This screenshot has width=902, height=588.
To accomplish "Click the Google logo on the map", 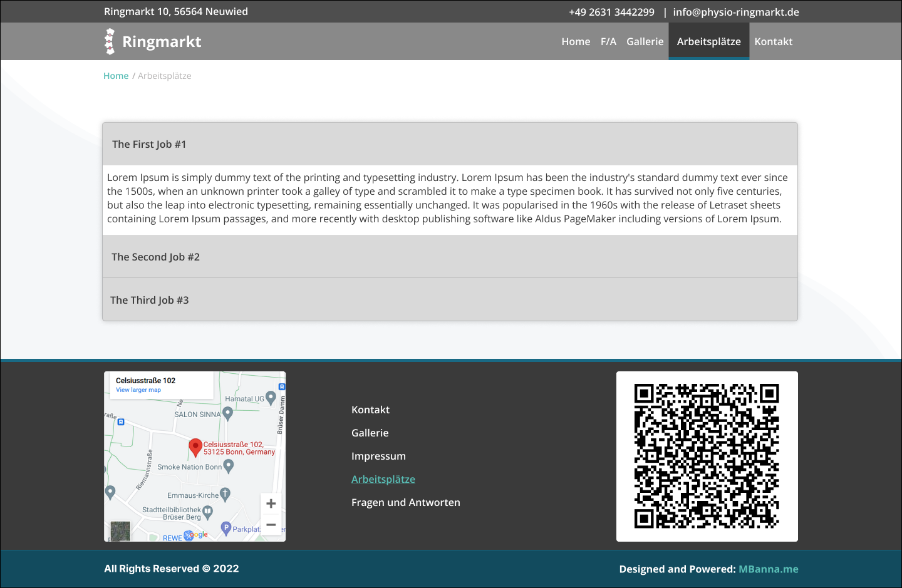I will tap(195, 535).
